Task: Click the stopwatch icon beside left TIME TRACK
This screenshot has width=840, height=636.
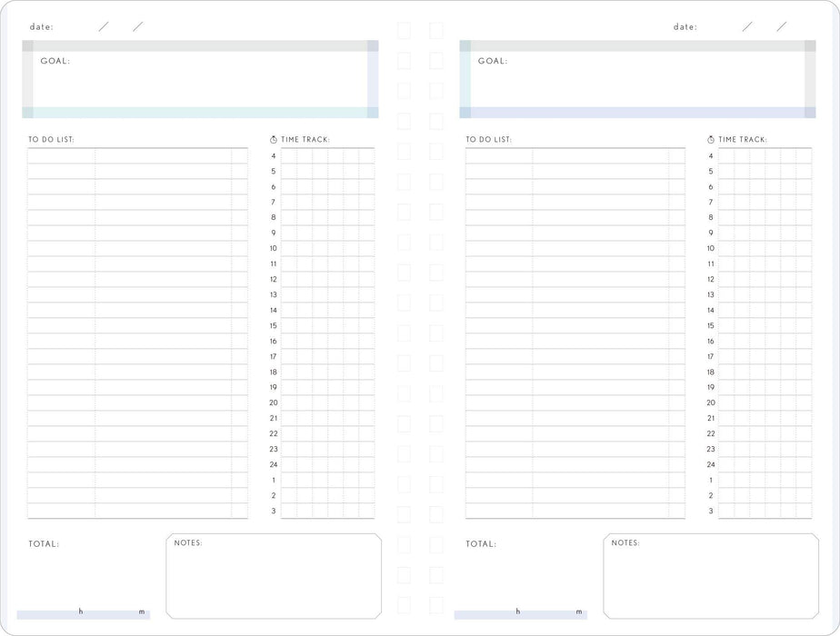Action: [272, 140]
